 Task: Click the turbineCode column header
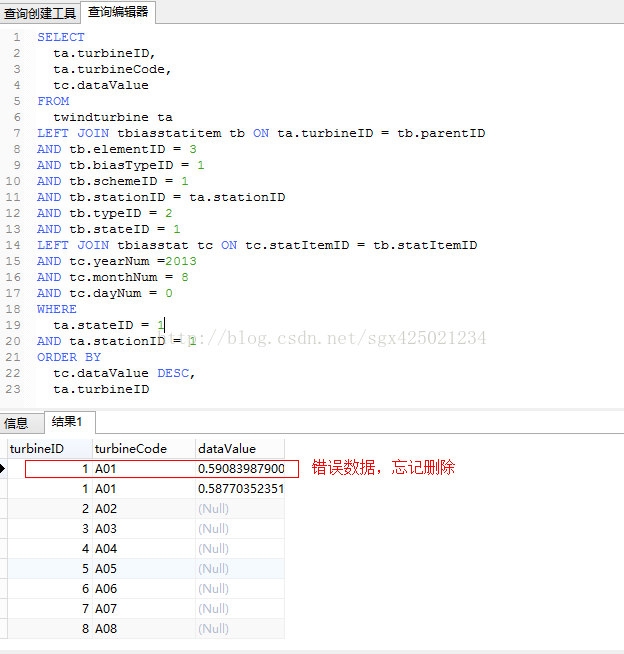click(143, 448)
